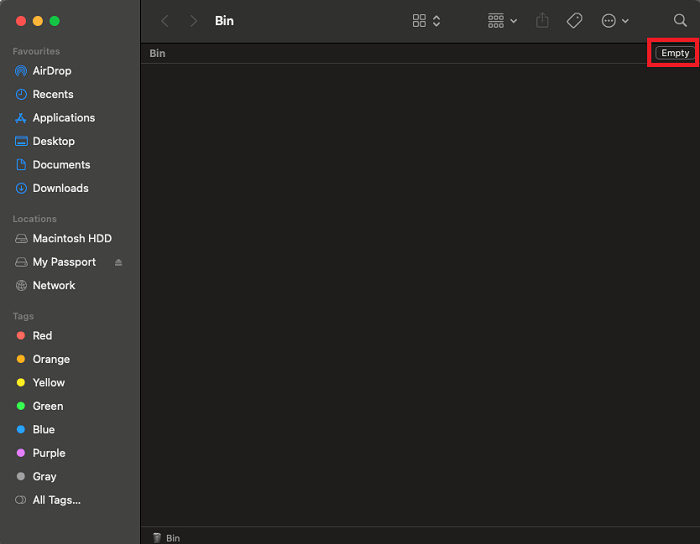Open the Recents sidebar item
700x544 pixels.
pyautogui.click(x=52, y=94)
